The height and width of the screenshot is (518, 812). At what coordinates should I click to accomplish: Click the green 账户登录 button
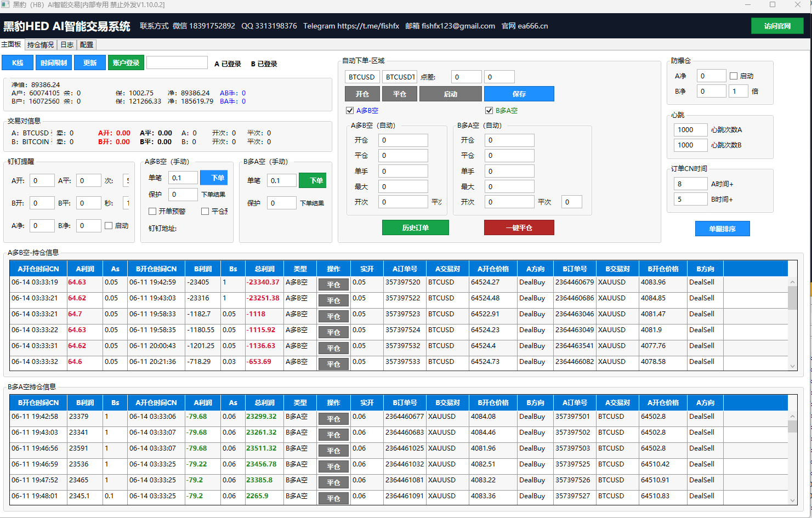pos(126,63)
